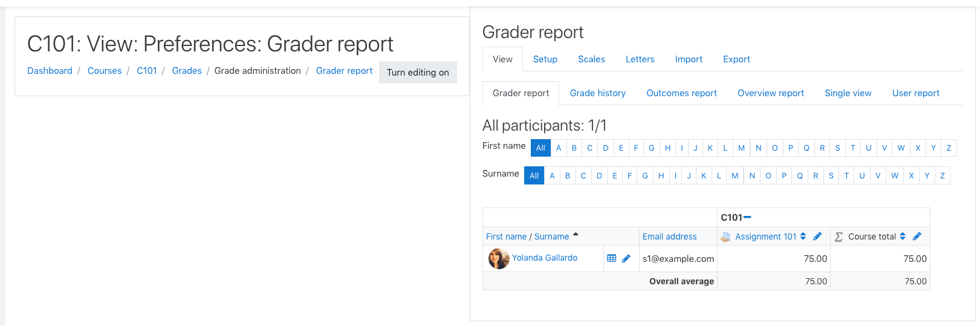Open the Grade history tab
Screen dimensions: 980x326
coord(598,93)
